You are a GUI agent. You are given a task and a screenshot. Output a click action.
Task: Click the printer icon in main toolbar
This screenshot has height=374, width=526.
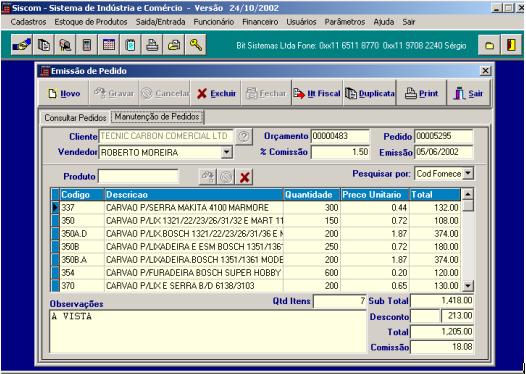coord(152,45)
